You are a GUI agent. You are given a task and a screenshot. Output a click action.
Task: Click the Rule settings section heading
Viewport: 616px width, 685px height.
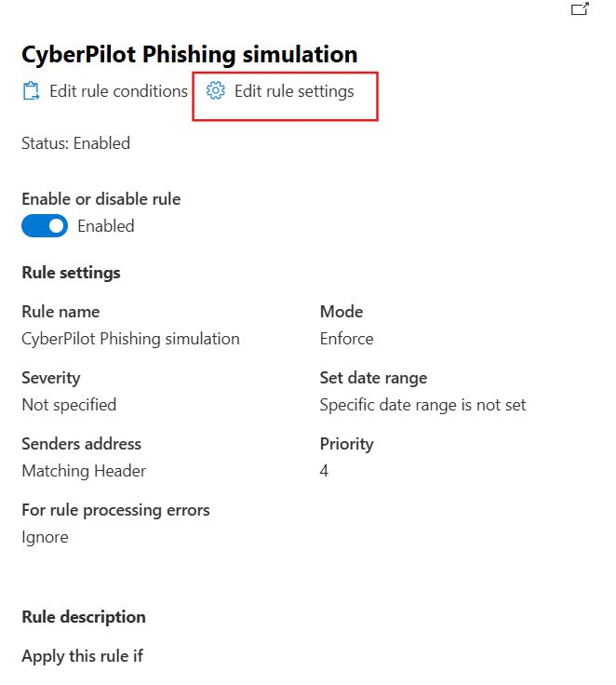coord(71,273)
